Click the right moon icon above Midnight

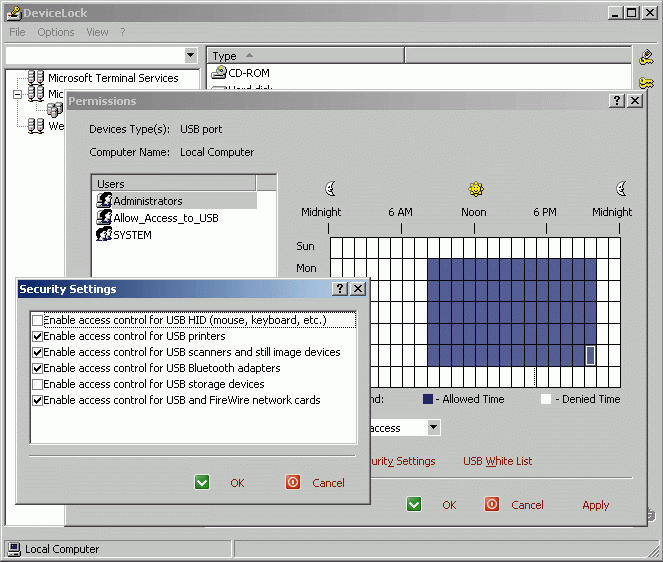point(621,189)
